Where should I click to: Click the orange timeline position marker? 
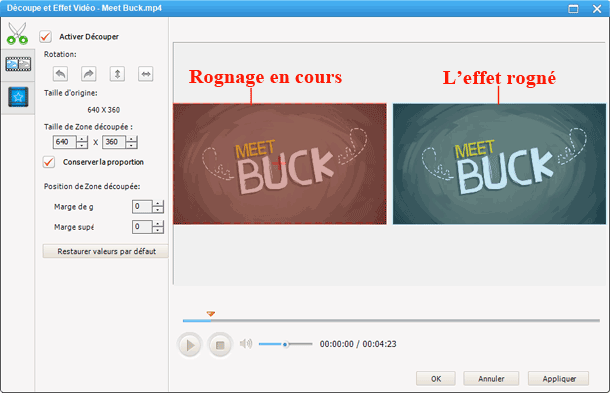click(210, 313)
